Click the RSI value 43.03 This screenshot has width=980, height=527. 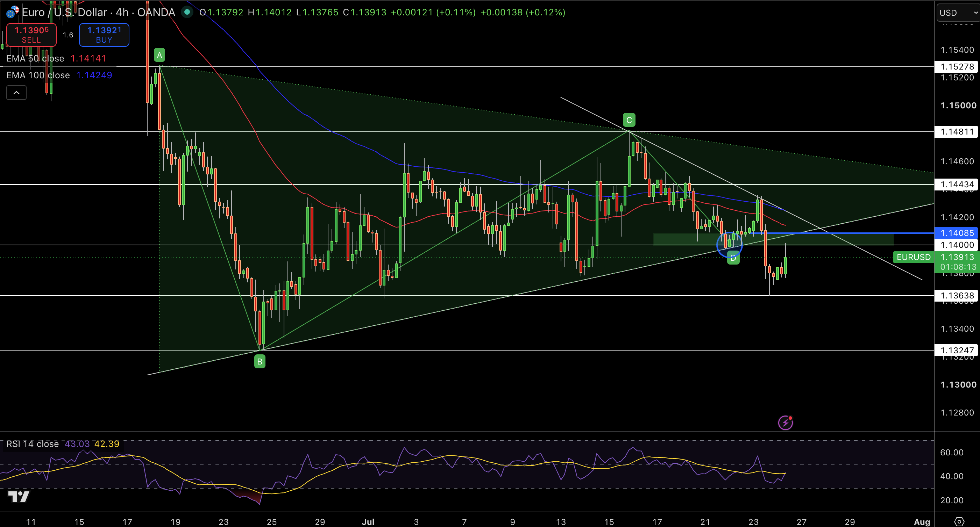(x=77, y=444)
